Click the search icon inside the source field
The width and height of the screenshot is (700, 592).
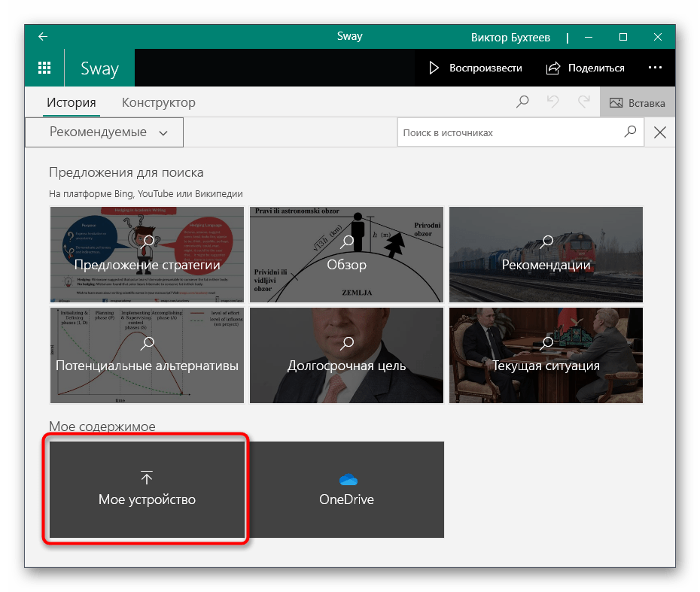(631, 132)
